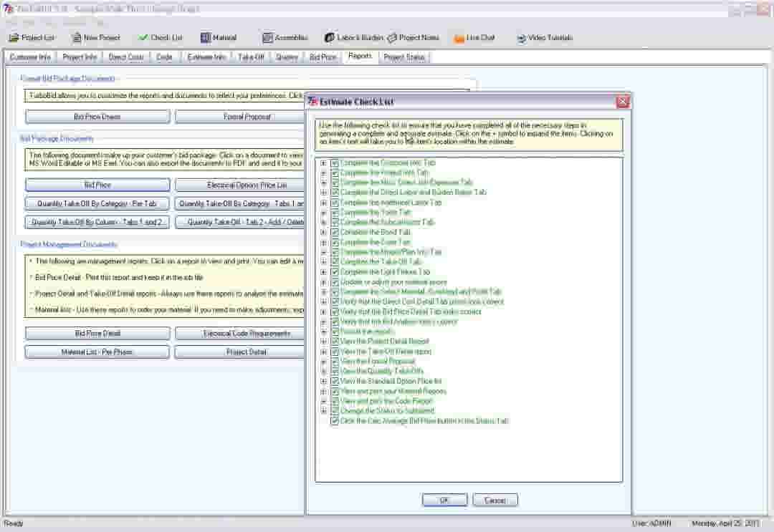Click OK in Estimate Check List dialog
The height and width of the screenshot is (532, 774).
click(444, 500)
